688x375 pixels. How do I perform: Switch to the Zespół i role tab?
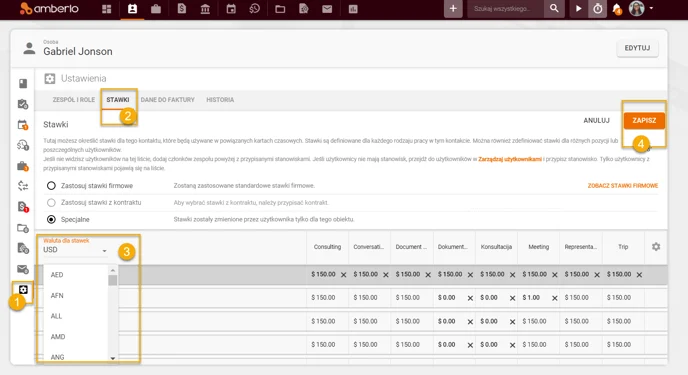tap(74, 100)
